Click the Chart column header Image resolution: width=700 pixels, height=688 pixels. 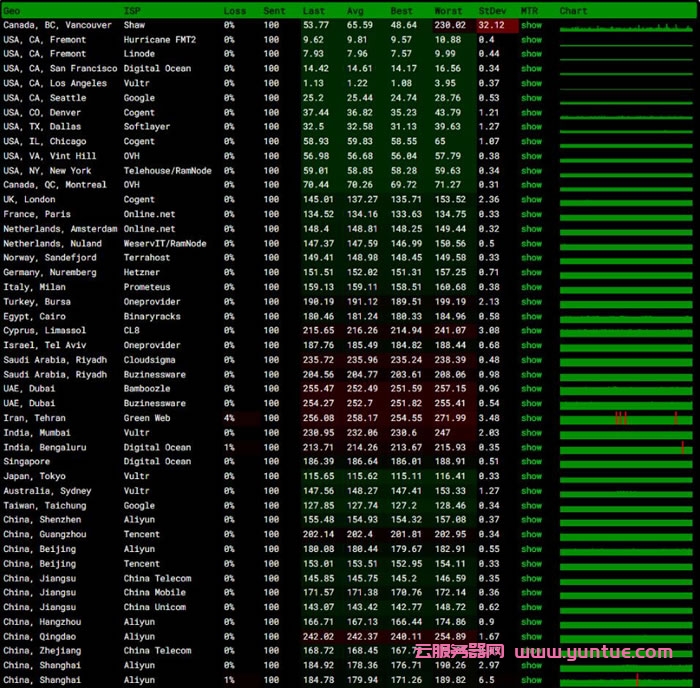(x=573, y=11)
